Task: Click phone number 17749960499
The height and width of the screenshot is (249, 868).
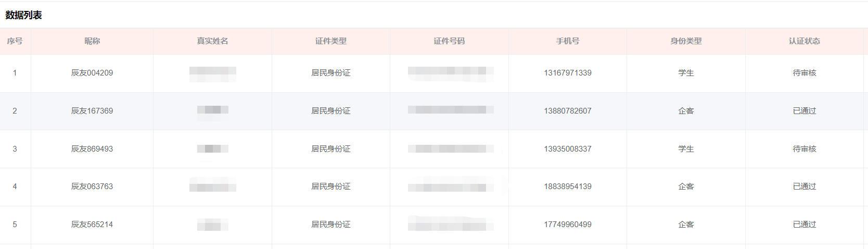Action: tap(568, 225)
